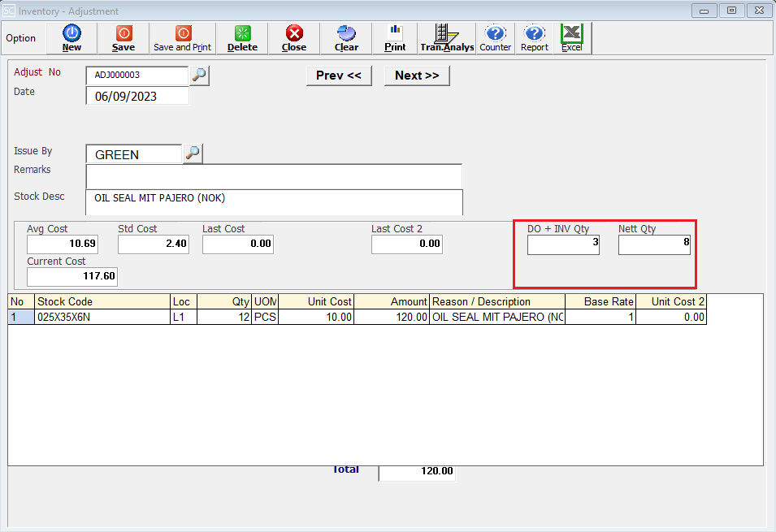Go to previous record with Prev <<
Screen dimensions: 776x532
click(x=339, y=76)
